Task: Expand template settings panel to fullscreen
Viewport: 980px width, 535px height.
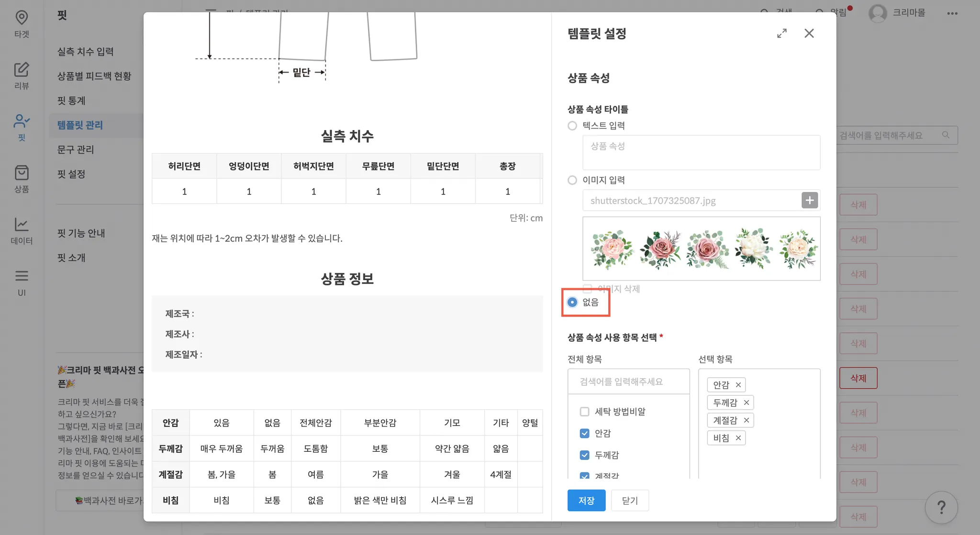Action: point(782,33)
